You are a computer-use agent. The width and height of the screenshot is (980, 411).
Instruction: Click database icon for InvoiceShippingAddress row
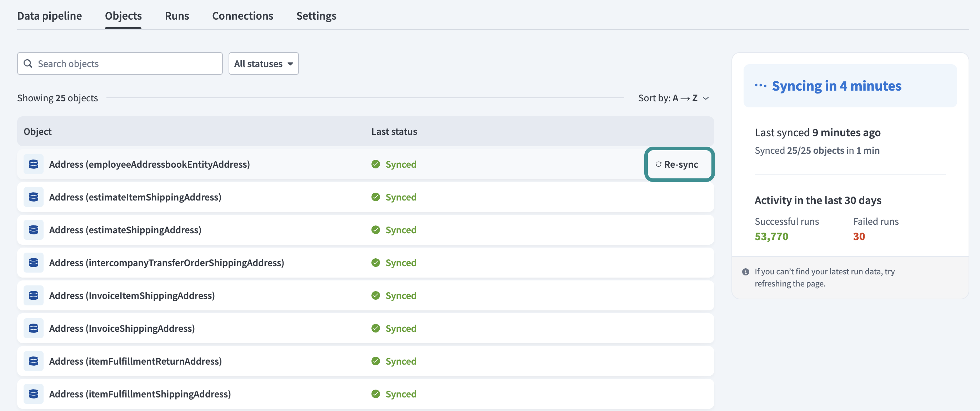click(x=34, y=328)
